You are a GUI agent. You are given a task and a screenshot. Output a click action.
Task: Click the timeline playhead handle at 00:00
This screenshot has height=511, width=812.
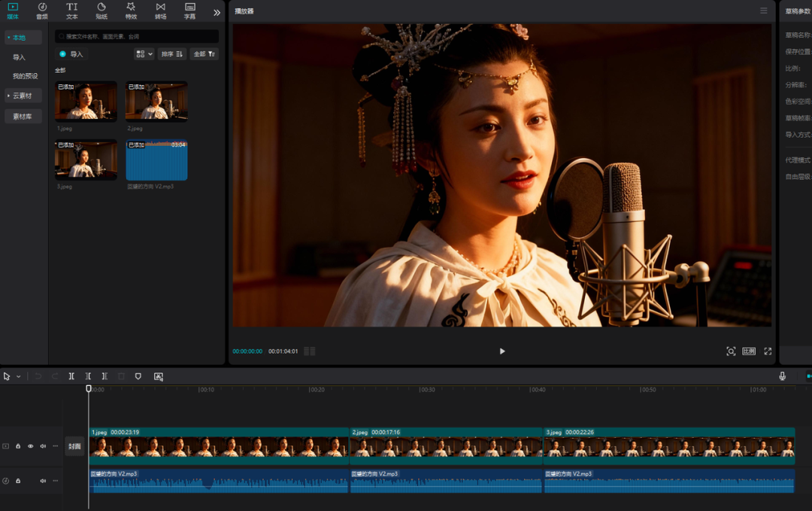[89, 389]
